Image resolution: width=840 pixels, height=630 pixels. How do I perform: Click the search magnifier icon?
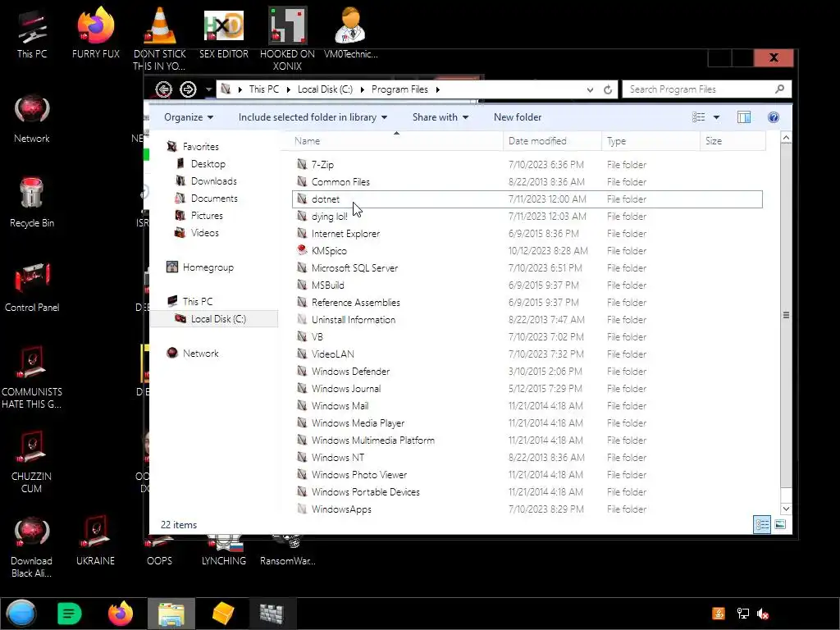(x=779, y=89)
